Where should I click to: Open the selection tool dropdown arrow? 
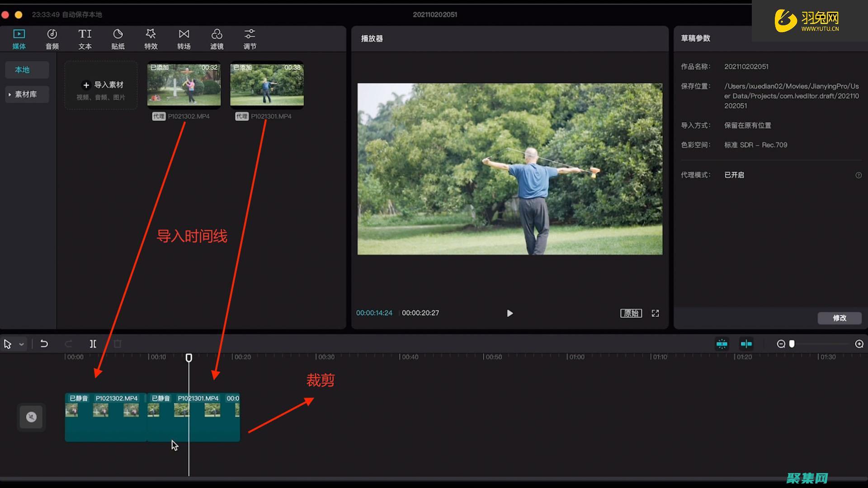click(x=21, y=344)
